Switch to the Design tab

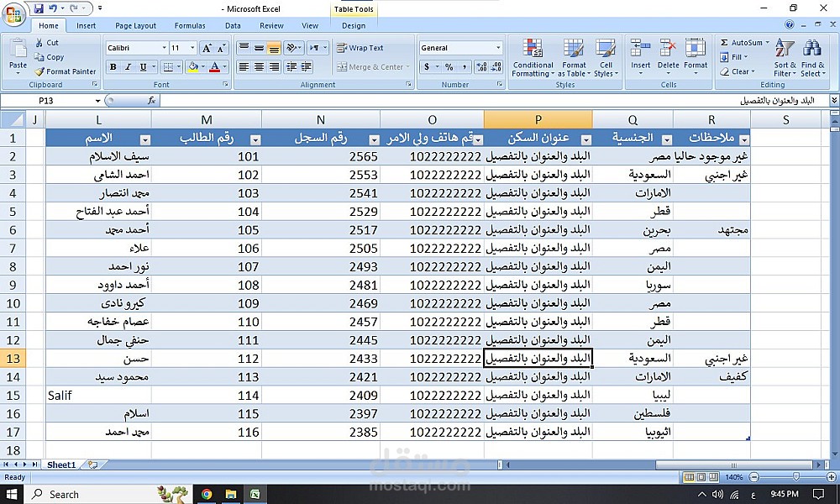pyautogui.click(x=353, y=25)
